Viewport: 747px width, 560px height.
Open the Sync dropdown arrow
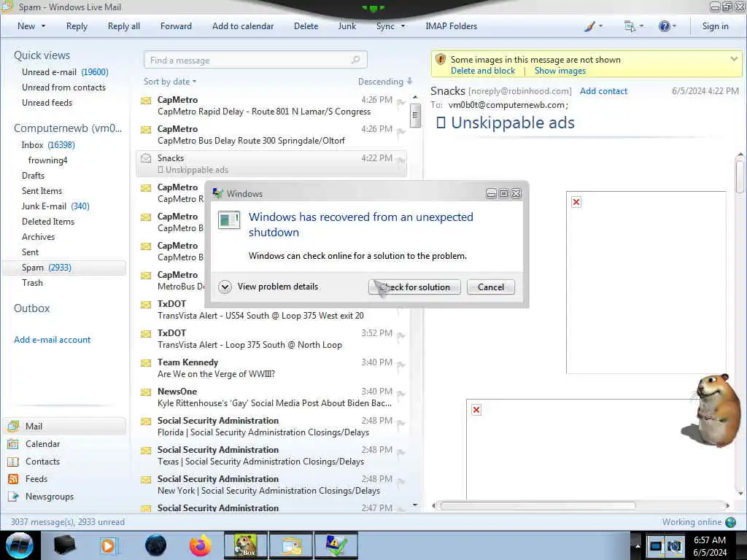coord(403,26)
